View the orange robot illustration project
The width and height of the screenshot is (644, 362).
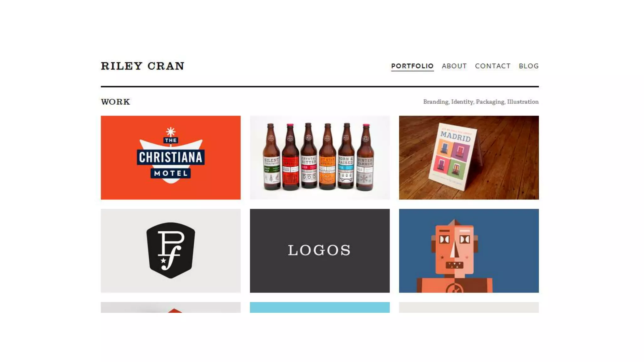pyautogui.click(x=469, y=251)
